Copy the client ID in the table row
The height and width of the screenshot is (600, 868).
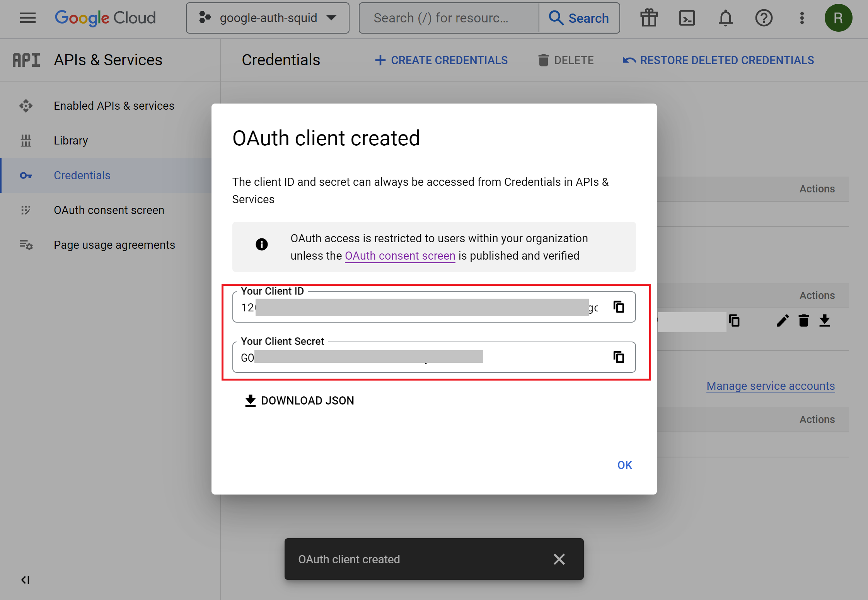(x=734, y=321)
